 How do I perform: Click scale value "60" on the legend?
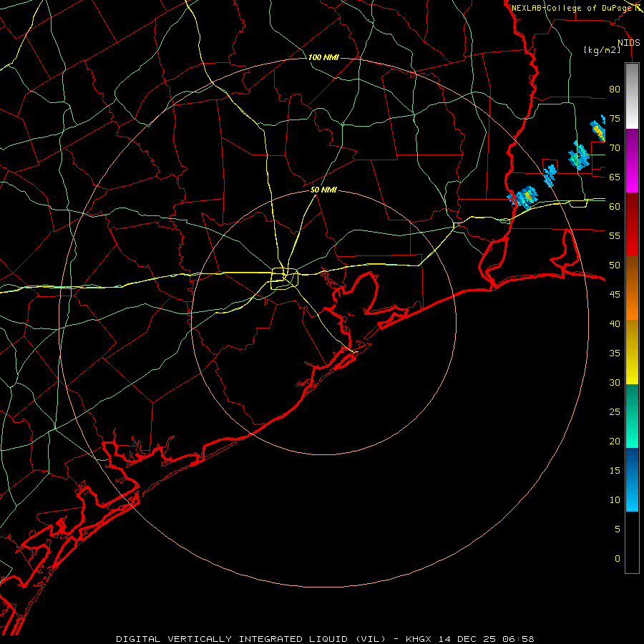[x=615, y=207]
